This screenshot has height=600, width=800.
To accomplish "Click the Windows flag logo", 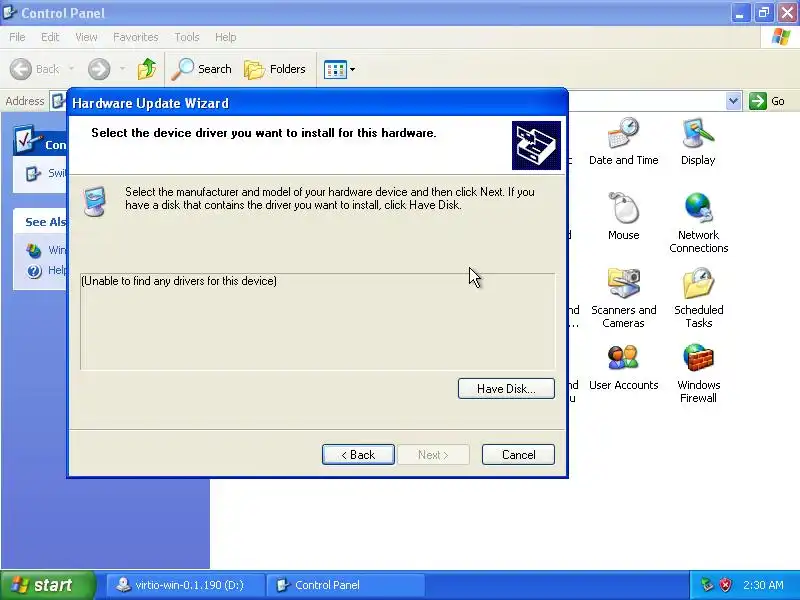I will pos(781,37).
